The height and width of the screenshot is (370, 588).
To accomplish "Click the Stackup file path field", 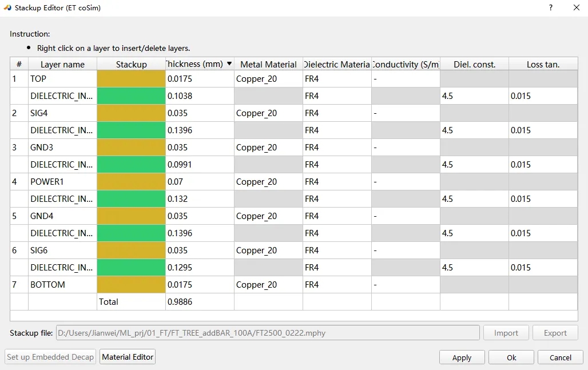I will click(x=268, y=333).
